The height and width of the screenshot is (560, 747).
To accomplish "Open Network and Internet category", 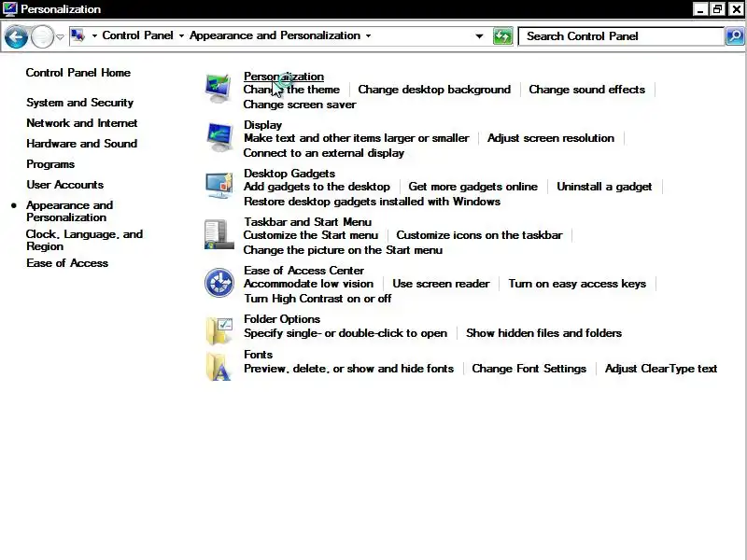I will [x=82, y=123].
